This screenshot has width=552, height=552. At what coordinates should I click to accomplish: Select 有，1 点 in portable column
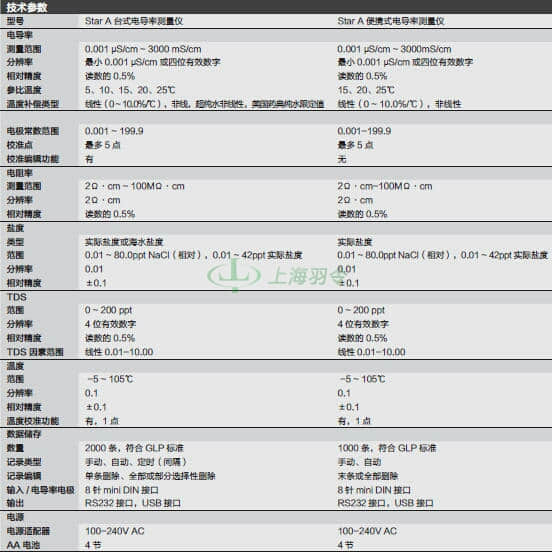[x=354, y=421]
